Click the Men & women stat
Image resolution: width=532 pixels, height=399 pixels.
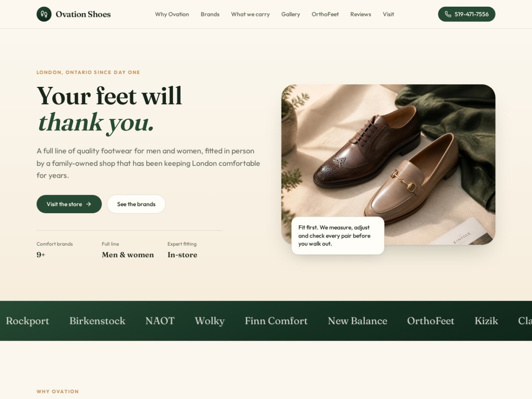point(128,250)
